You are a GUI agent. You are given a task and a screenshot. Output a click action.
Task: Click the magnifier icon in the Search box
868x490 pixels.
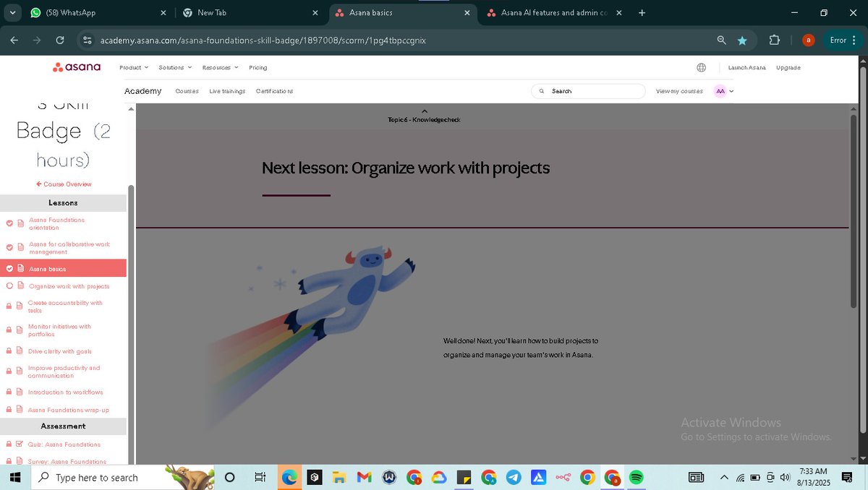pyautogui.click(x=542, y=91)
